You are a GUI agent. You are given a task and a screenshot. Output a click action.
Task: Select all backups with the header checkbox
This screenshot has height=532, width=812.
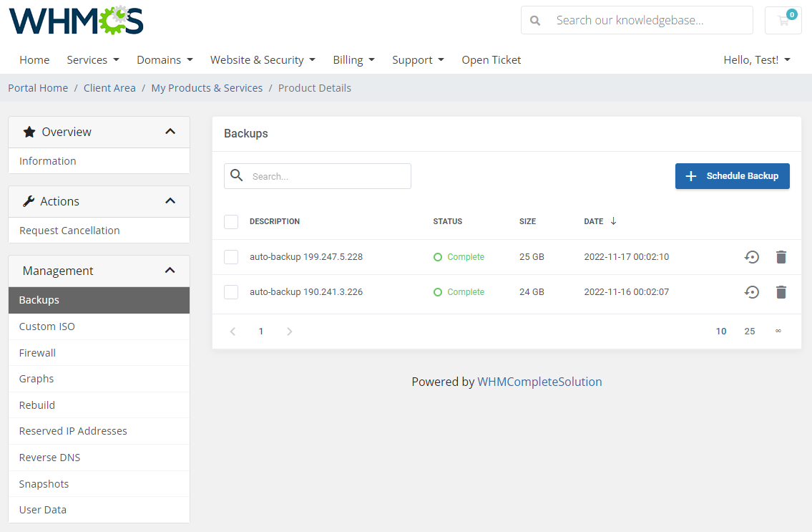pyautogui.click(x=231, y=222)
